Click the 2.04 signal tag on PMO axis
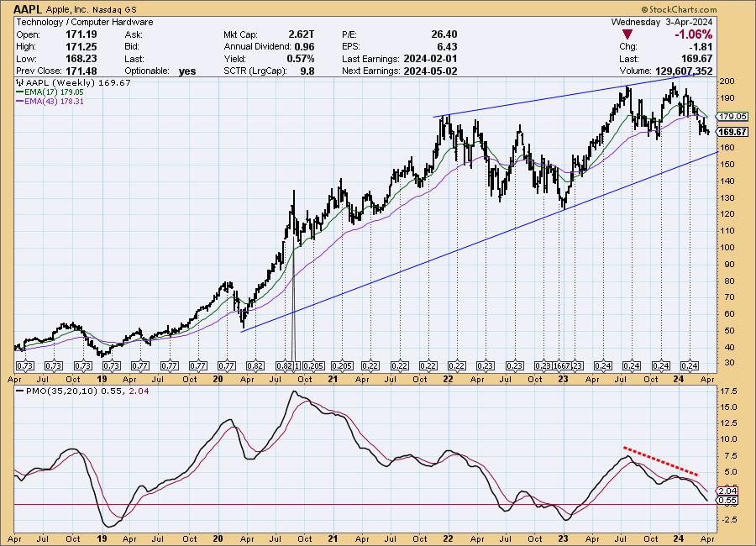 727,491
